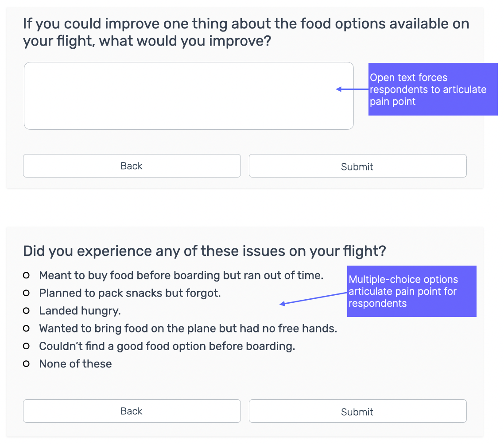Viewport: 504px width, 444px height.
Task: Click the 'If you could improve one thing' heading
Action: point(246,32)
